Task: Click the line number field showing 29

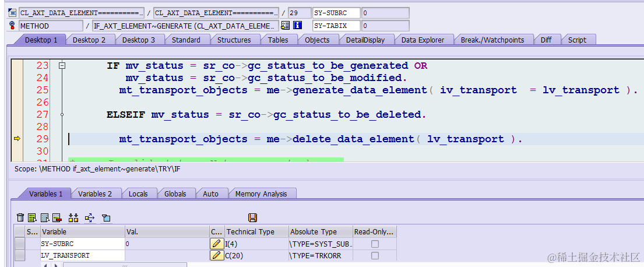Action: tap(299, 13)
